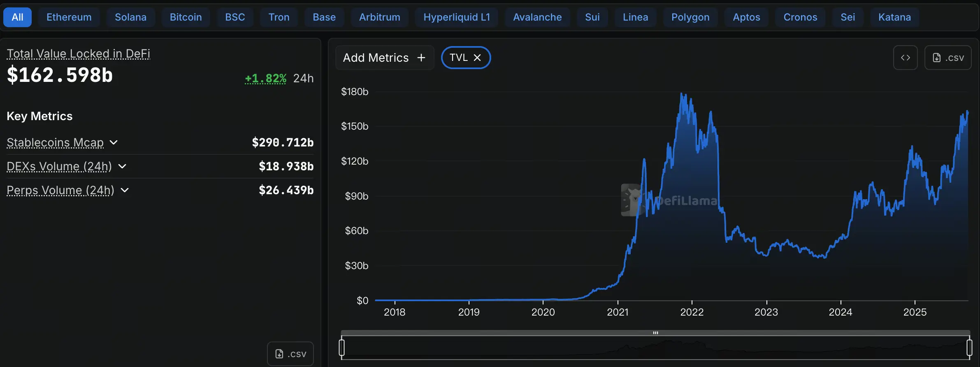The height and width of the screenshot is (367, 980).
Task: Select the Sei chain tab
Action: 848,17
